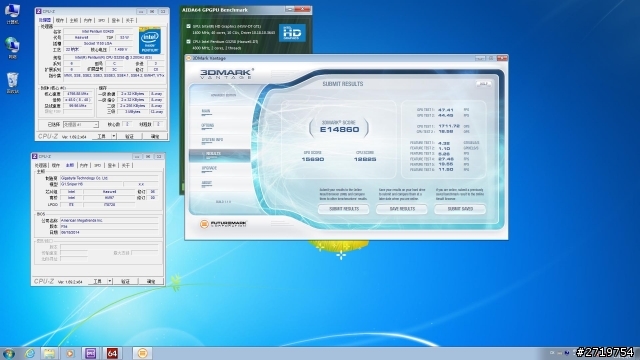This screenshot has width=640, height=360.
Task: Click CPU-Z title icon in mainboard window
Action: click(x=35, y=156)
